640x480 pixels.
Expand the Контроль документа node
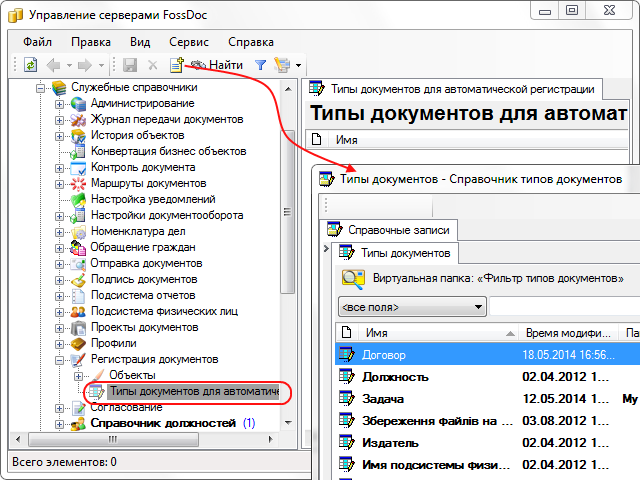[x=60, y=168]
